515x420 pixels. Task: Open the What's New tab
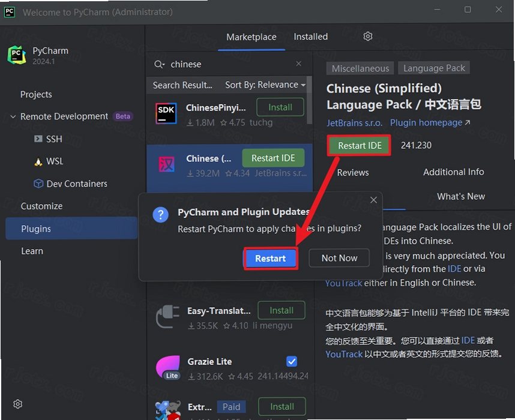click(x=460, y=196)
